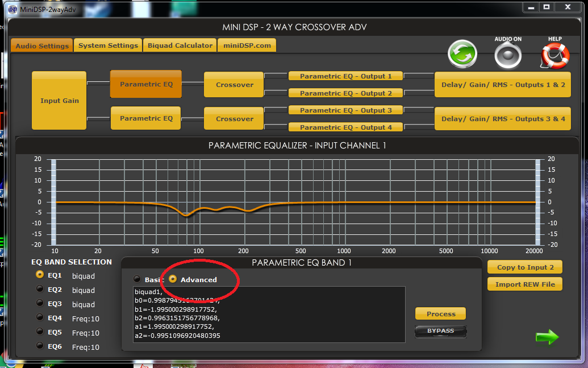Image resolution: width=588 pixels, height=368 pixels.
Task: Open Delay/Gain/RMS Outputs 1 & 2
Action: click(503, 85)
